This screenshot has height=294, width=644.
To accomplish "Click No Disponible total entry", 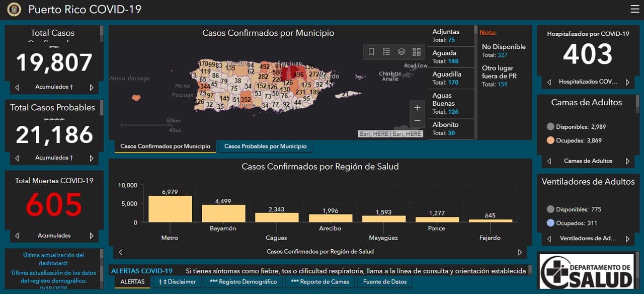I will tap(504, 50).
